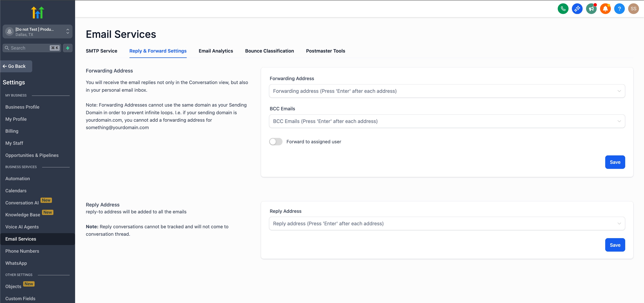This screenshot has width=644, height=303.
Task: Click the megaphone announcements icon
Action: click(x=591, y=9)
